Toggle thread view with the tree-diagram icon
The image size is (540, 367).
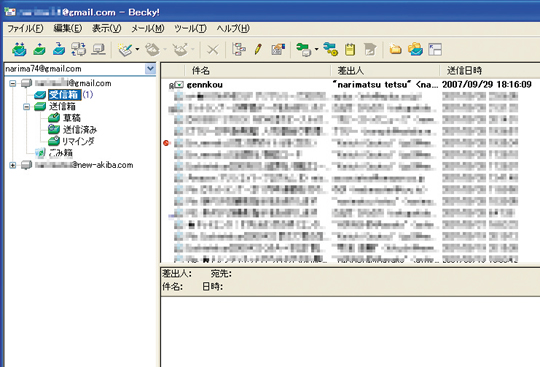point(238,49)
